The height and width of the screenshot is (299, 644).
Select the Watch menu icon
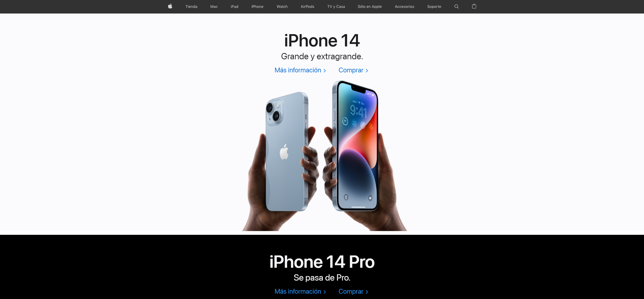[x=282, y=7]
